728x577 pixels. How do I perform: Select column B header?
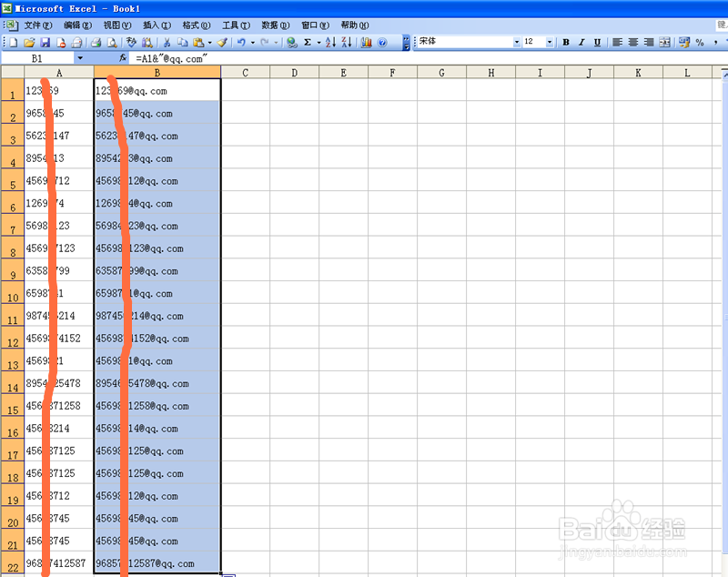157,73
